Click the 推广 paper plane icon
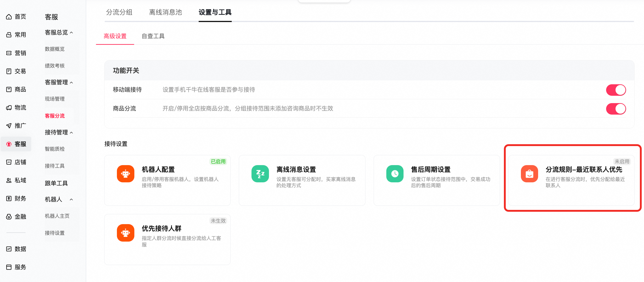 (9, 126)
